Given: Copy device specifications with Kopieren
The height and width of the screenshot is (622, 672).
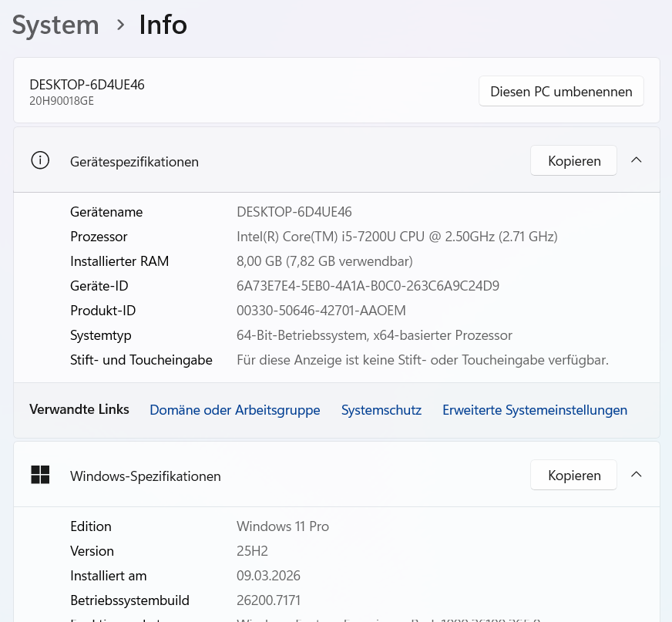Looking at the screenshot, I should coord(574,161).
